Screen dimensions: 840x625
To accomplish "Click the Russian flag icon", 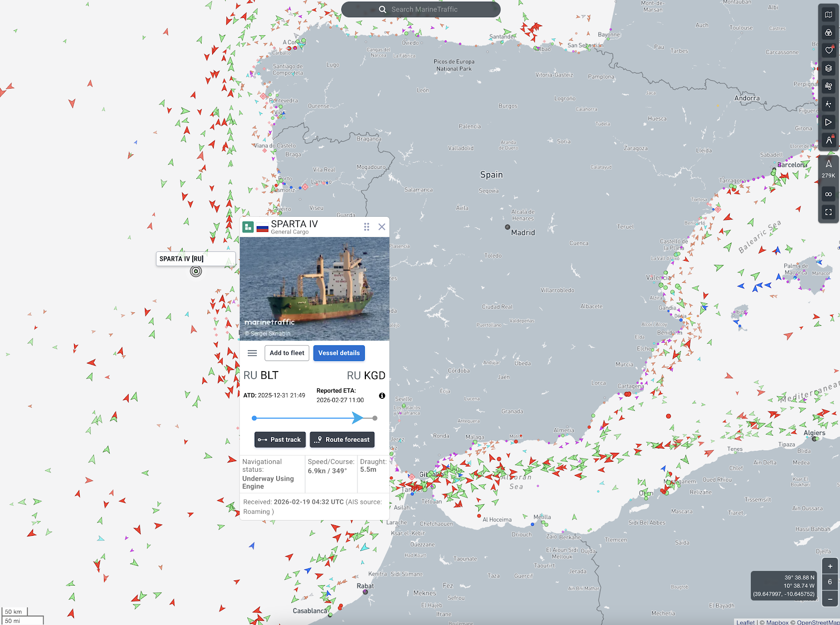I will (262, 228).
